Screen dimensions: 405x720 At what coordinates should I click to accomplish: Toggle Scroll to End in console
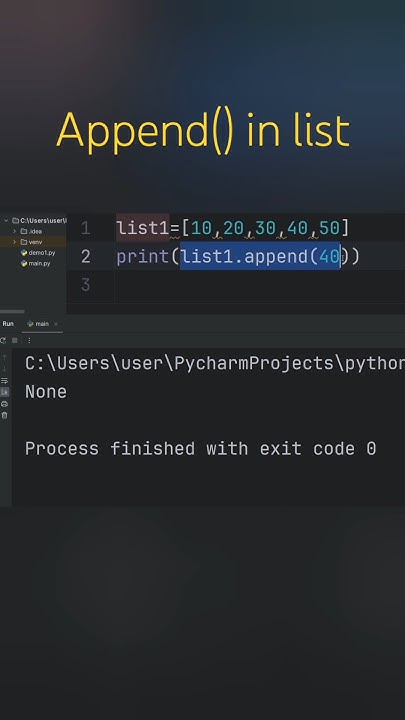(x=4, y=392)
